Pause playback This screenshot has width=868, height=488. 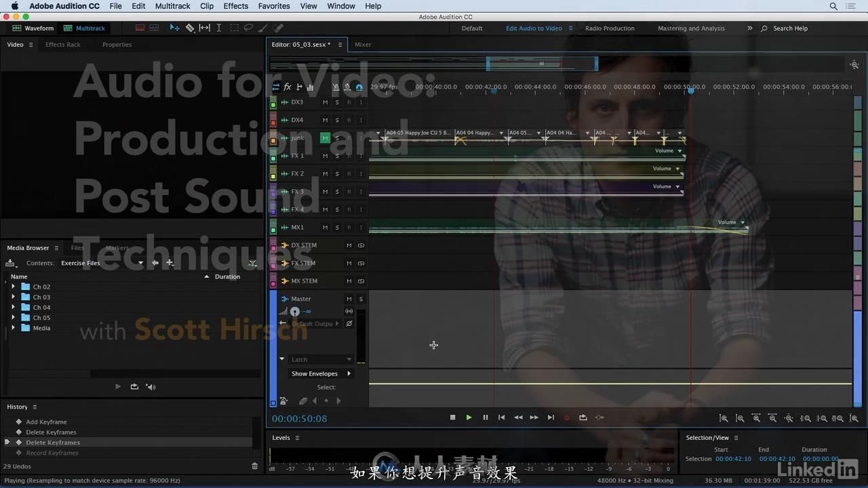[485, 418]
